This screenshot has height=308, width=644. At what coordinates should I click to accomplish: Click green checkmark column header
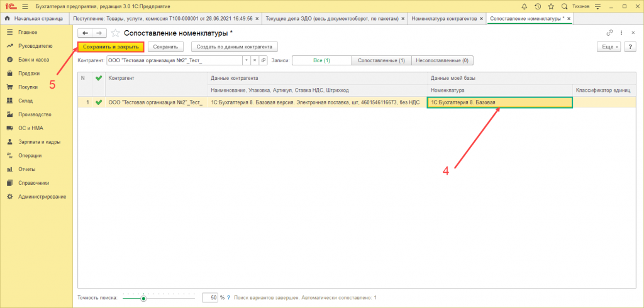[98, 77]
